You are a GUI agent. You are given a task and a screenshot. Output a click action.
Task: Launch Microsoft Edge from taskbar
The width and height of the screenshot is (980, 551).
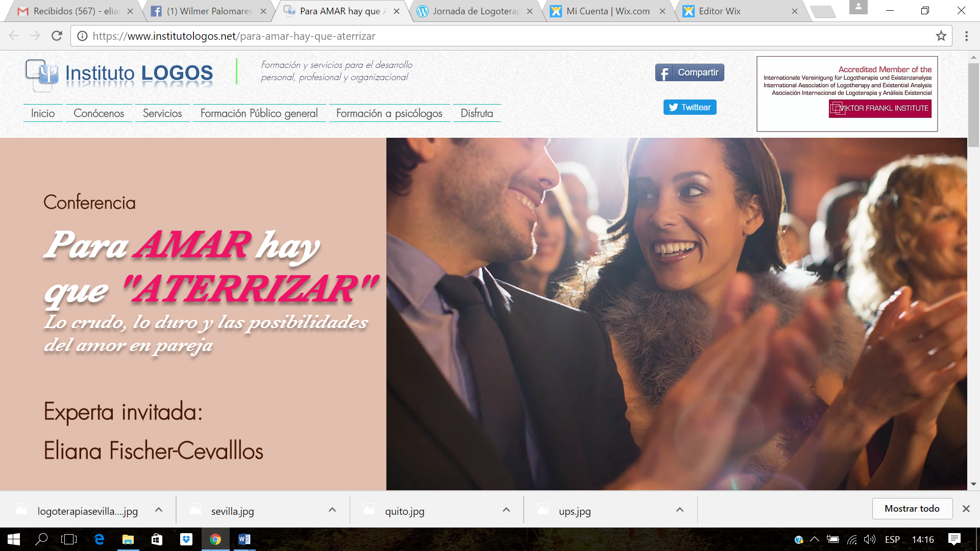click(99, 539)
